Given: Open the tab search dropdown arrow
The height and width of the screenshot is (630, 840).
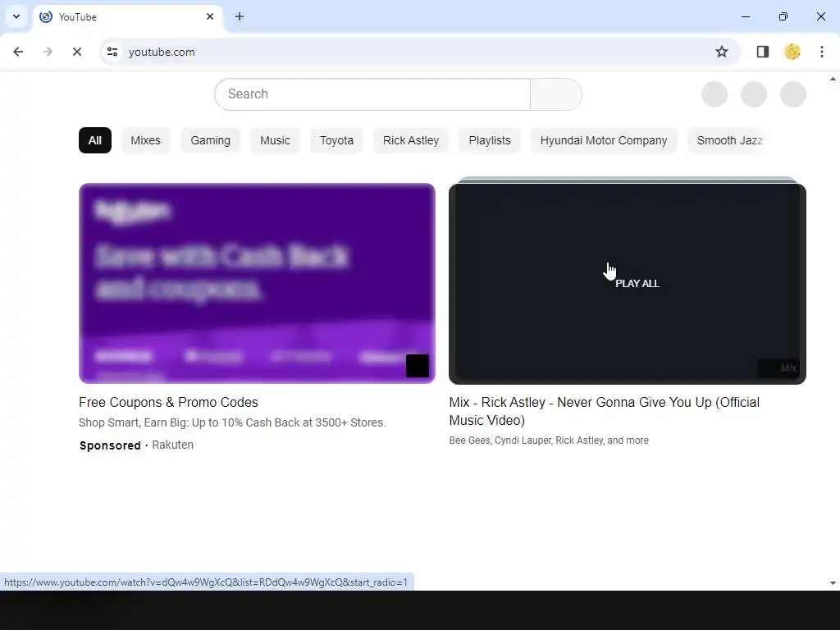Looking at the screenshot, I should (x=16, y=16).
